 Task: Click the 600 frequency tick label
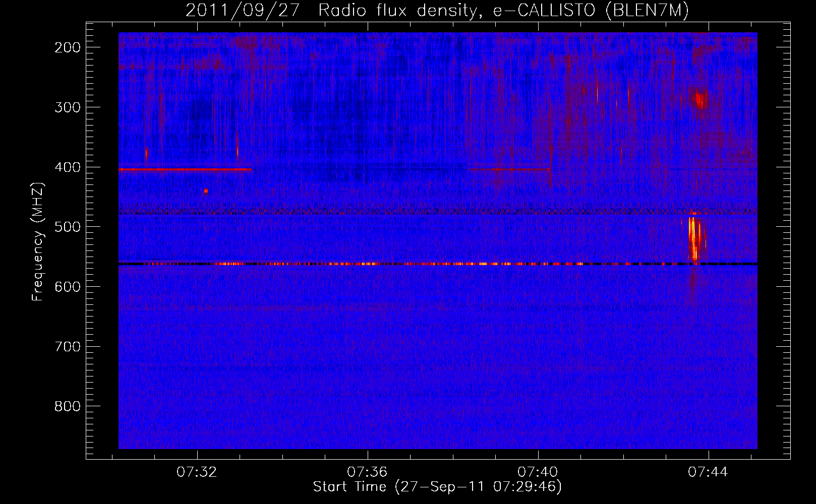(68, 287)
